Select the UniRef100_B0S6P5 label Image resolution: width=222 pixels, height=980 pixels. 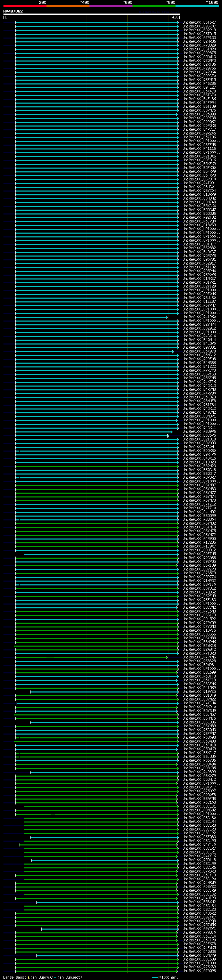(199, 436)
